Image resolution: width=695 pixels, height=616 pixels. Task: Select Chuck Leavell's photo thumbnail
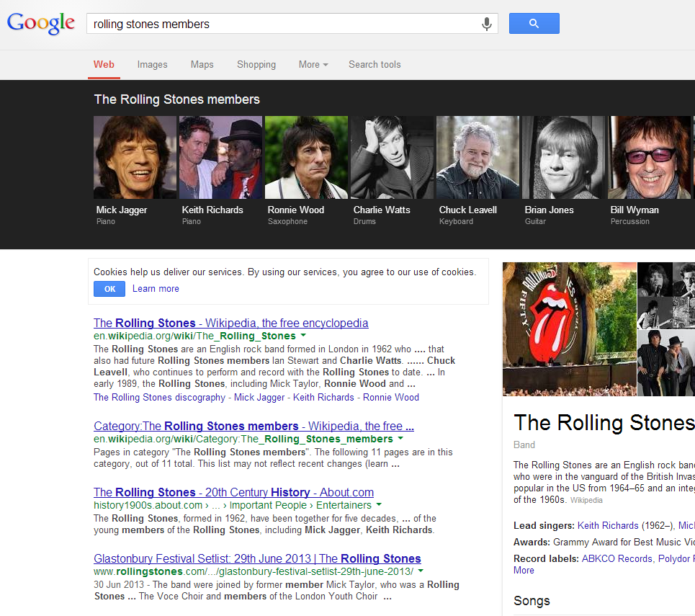[477, 158]
